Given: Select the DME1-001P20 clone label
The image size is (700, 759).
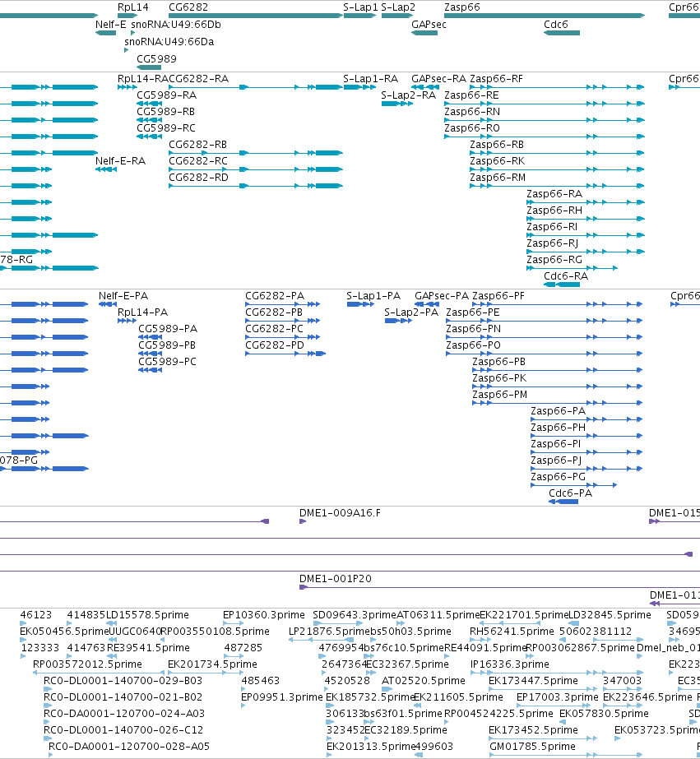Looking at the screenshot, I should tap(336, 580).
